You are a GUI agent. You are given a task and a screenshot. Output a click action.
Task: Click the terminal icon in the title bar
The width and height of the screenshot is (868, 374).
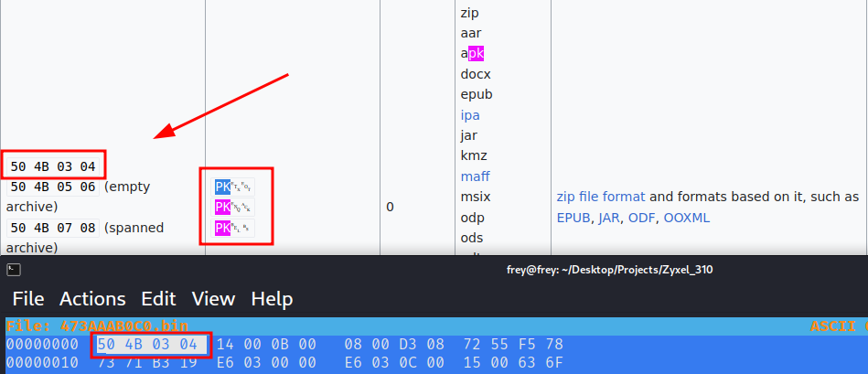coord(13,270)
